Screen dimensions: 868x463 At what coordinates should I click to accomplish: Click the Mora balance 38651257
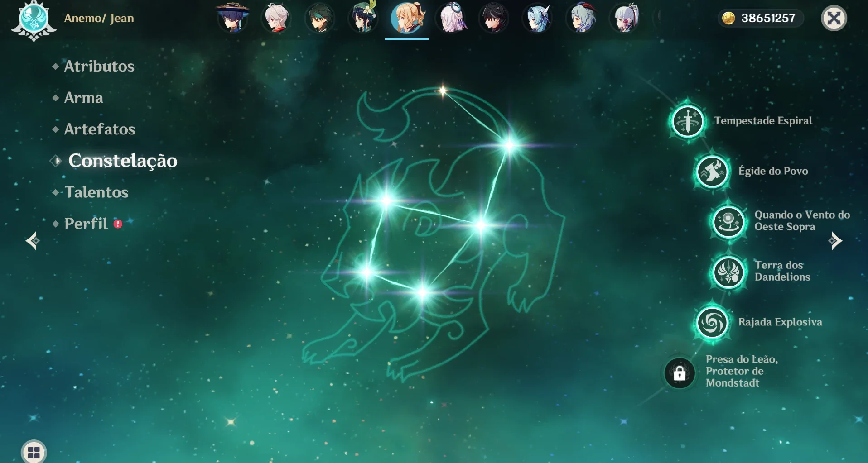pos(768,18)
